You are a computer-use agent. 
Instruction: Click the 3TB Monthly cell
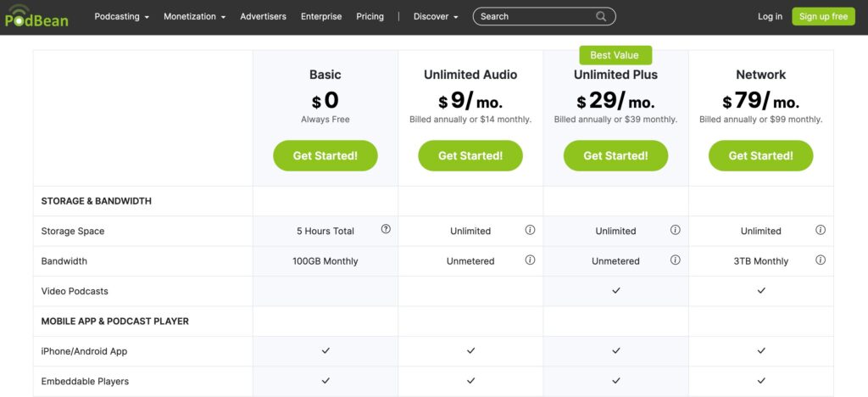pos(760,260)
